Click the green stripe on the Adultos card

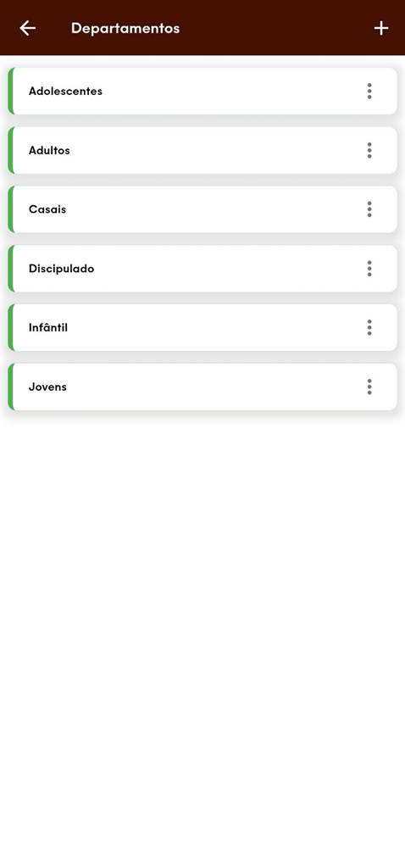pos(10,150)
